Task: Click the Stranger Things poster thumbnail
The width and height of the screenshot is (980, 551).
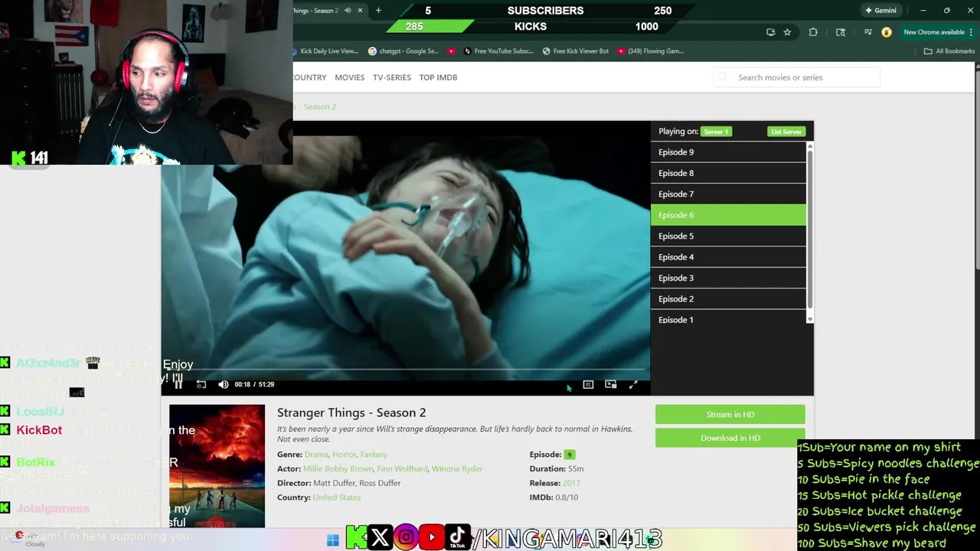Action: tap(217, 466)
